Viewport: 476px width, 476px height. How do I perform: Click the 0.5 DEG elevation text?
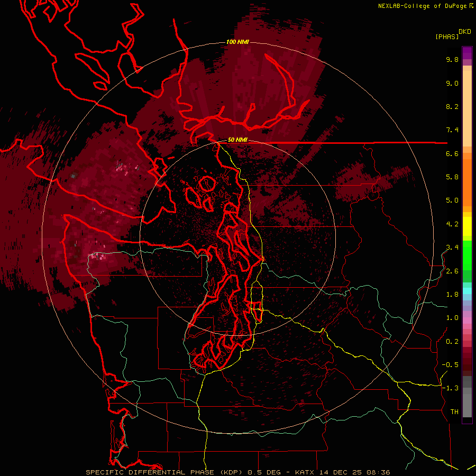[264, 472]
